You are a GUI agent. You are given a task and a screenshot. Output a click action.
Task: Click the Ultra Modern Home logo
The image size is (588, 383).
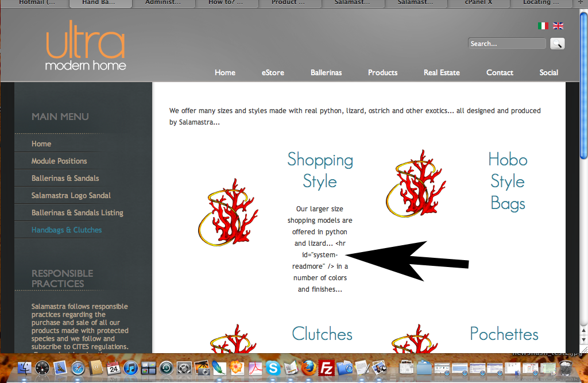coord(86,46)
